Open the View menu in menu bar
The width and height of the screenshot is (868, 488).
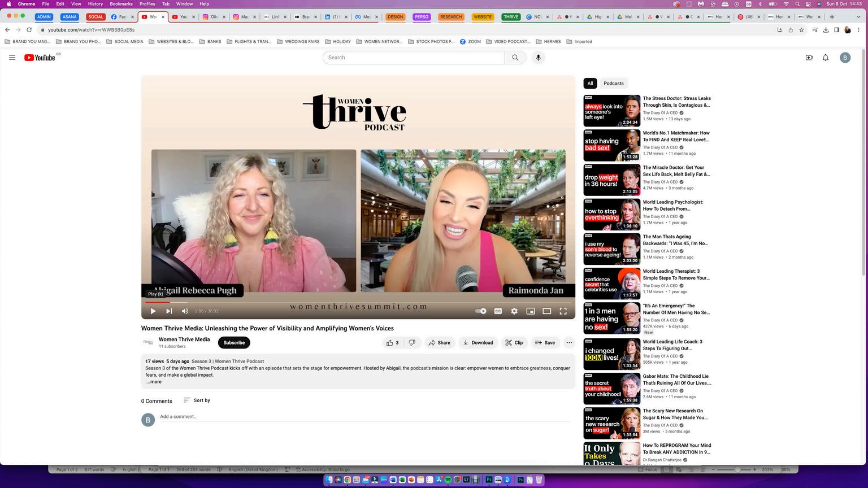tap(76, 4)
